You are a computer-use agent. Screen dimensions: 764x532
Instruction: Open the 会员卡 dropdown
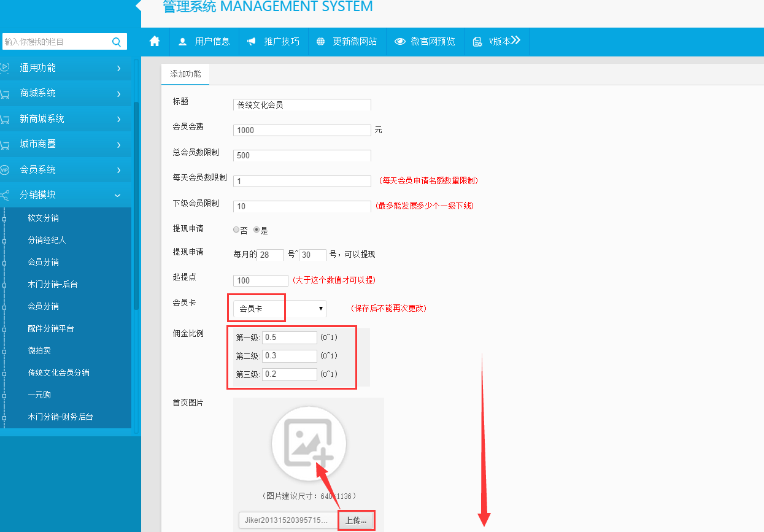[280, 309]
